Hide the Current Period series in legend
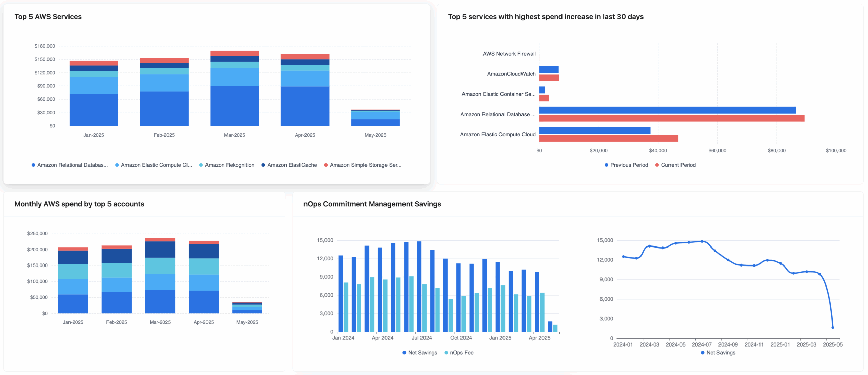This screenshot has height=375, width=868. click(x=675, y=165)
